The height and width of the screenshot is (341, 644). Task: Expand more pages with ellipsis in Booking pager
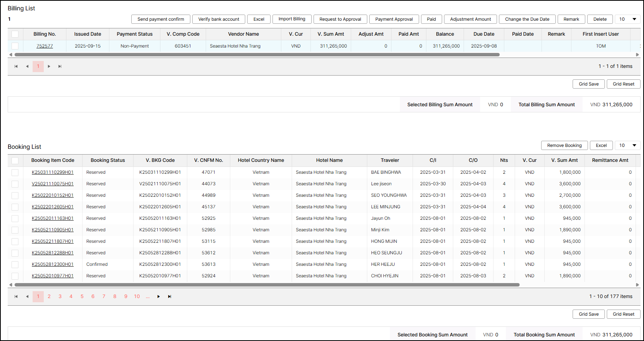click(x=148, y=297)
